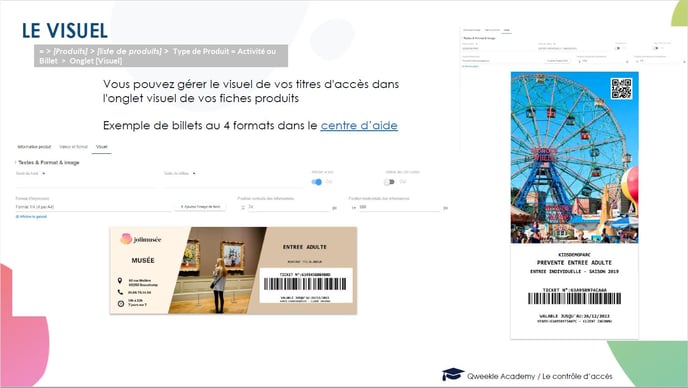Image resolution: width=688 pixels, height=388 pixels.
Task: Turn off the blue Afficher le prix switch
Action: click(316, 182)
